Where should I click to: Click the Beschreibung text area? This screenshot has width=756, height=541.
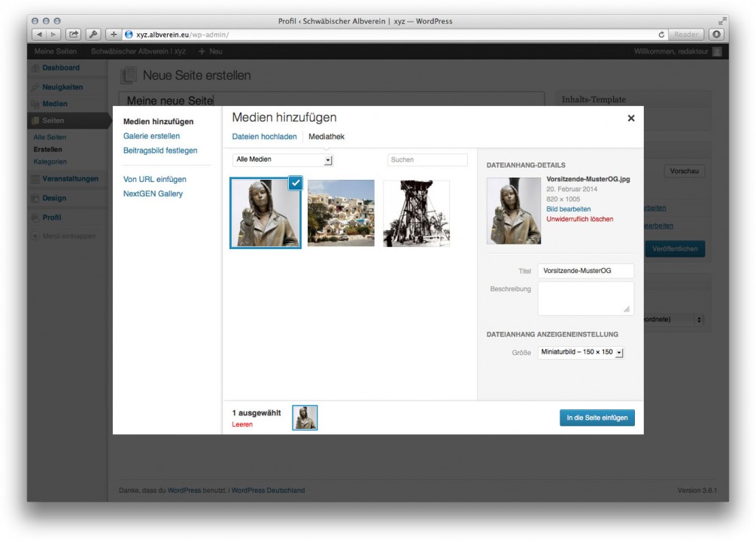[585, 299]
